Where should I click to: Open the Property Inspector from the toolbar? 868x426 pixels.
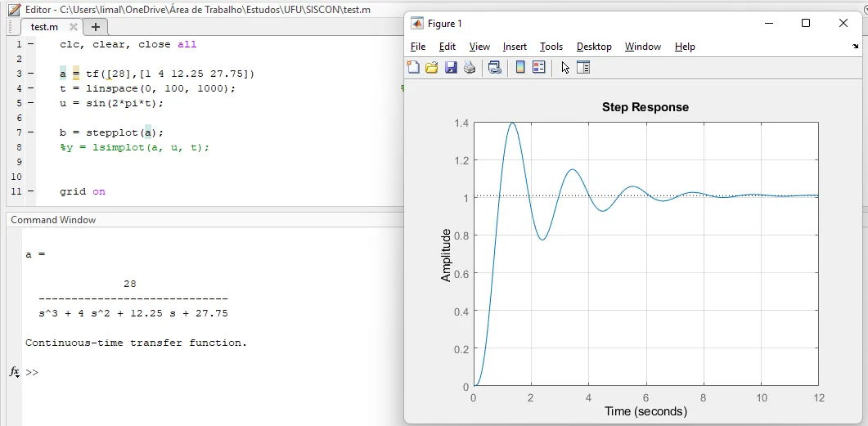[583, 68]
